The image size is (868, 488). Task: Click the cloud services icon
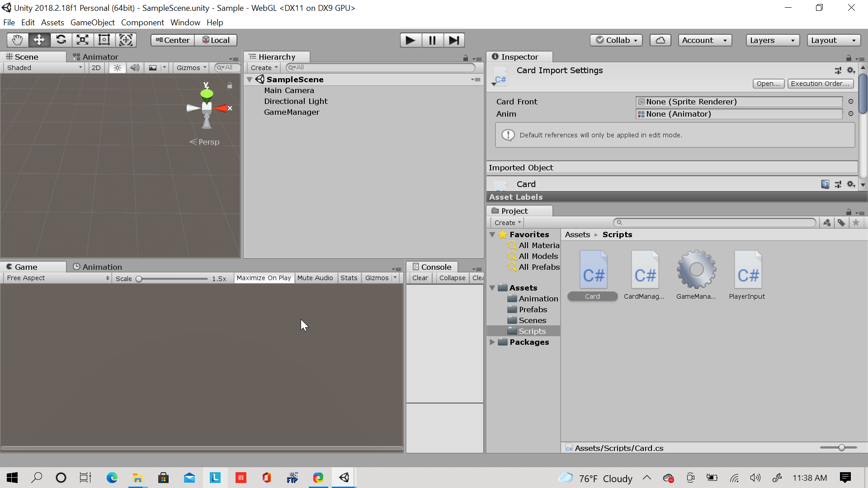coord(660,40)
